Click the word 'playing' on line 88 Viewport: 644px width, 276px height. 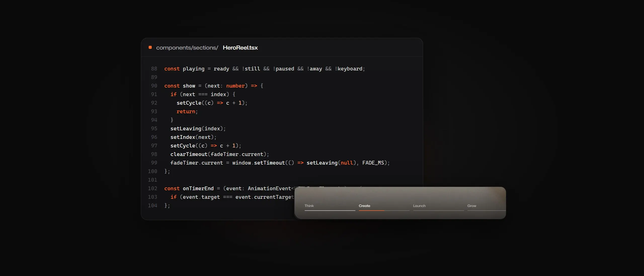pyautogui.click(x=193, y=69)
